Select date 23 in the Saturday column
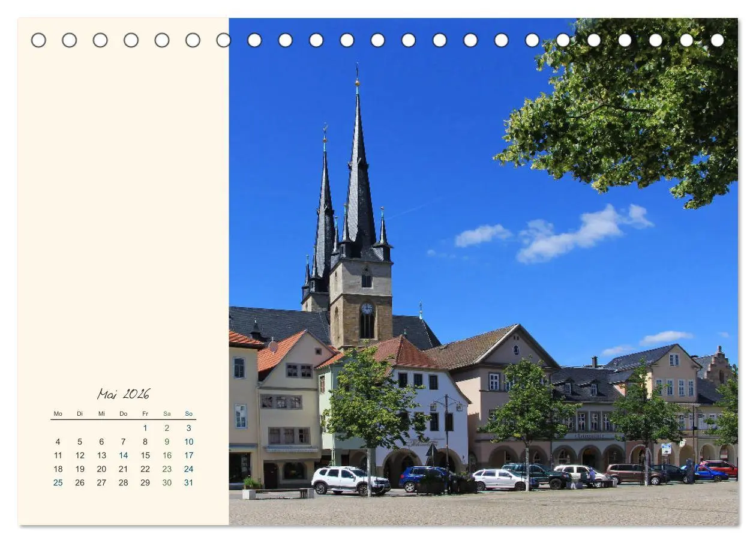The width and height of the screenshot is (756, 543). coord(167,469)
